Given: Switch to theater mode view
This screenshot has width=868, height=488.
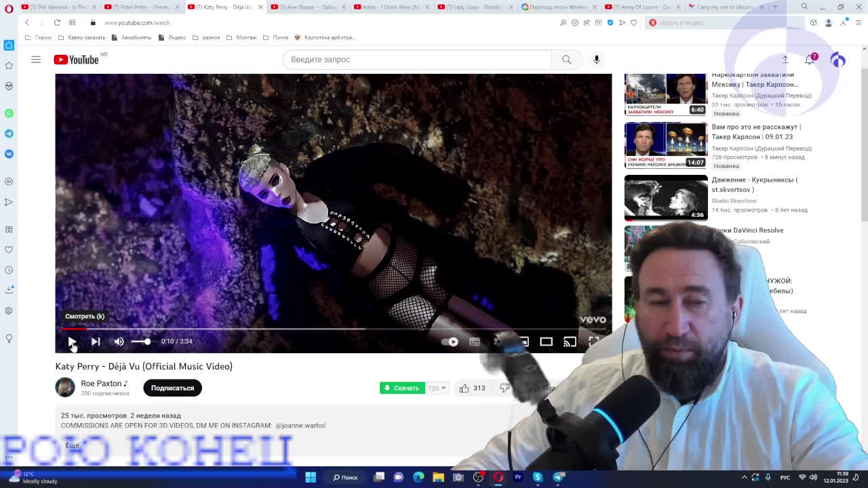Looking at the screenshot, I should 546,342.
